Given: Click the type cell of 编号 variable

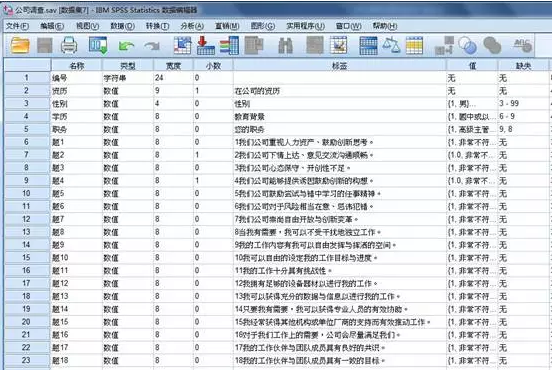Looking at the screenshot, I should (x=128, y=78).
